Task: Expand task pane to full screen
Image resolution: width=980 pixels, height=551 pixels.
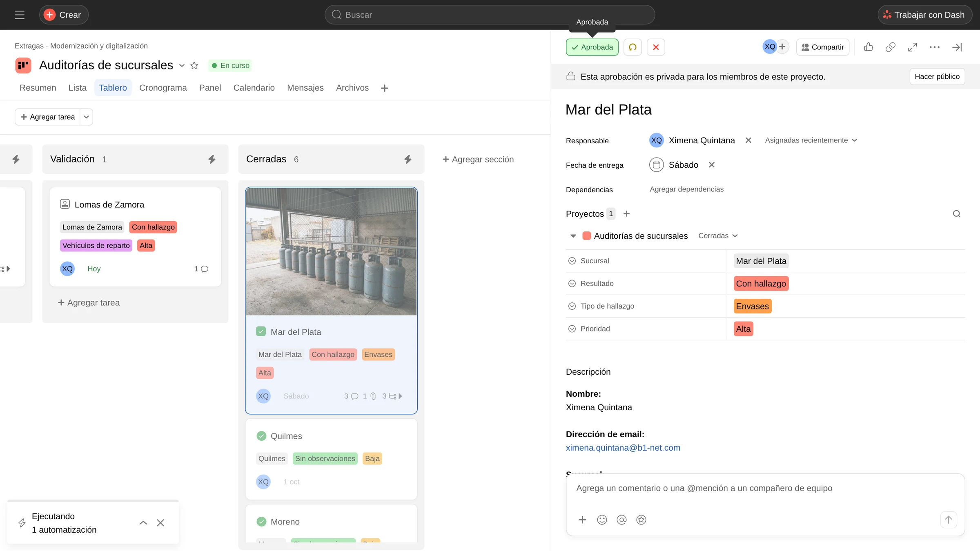Action: [x=913, y=47]
